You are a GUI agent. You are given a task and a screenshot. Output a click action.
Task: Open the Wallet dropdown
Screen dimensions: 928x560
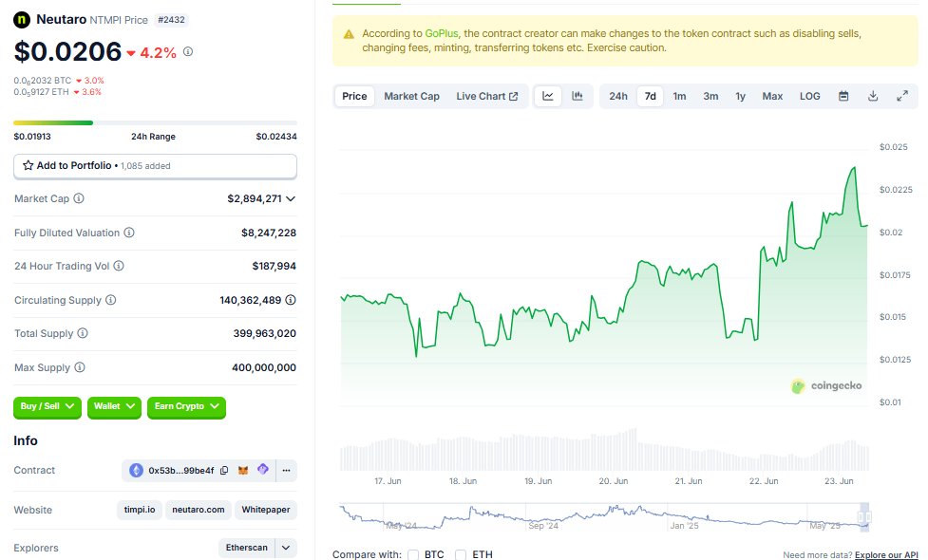114,407
